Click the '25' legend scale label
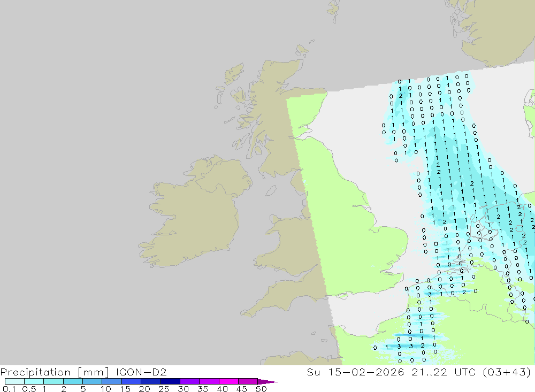Viewport: 535px width, 392px height. (164, 389)
